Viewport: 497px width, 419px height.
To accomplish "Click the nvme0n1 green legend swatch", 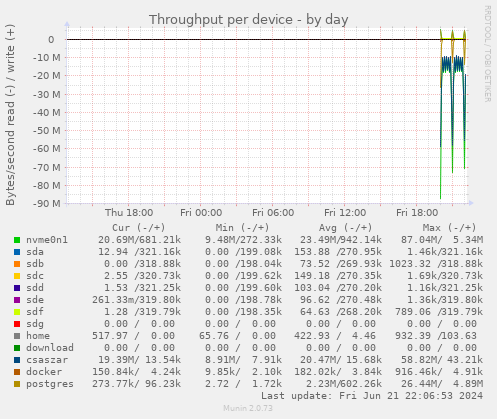I will pos(17,240).
